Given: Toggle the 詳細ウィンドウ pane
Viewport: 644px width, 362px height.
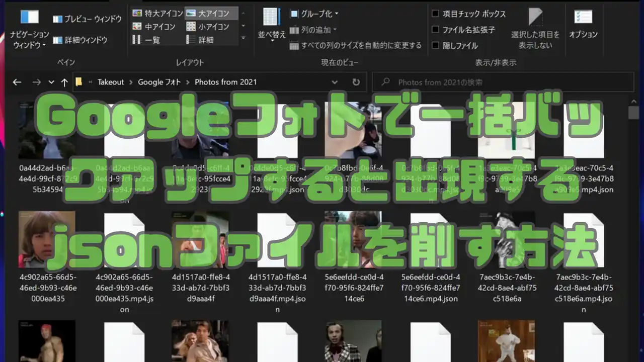Looking at the screenshot, I should 80,40.
